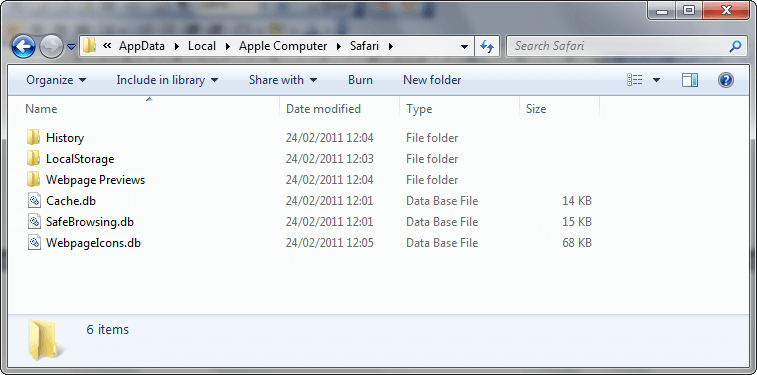Open the Include in library menu
The height and width of the screenshot is (375, 757).
tap(167, 80)
